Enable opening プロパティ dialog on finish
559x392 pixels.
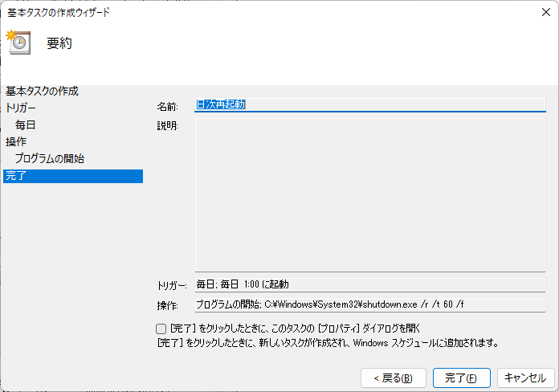click(x=161, y=329)
